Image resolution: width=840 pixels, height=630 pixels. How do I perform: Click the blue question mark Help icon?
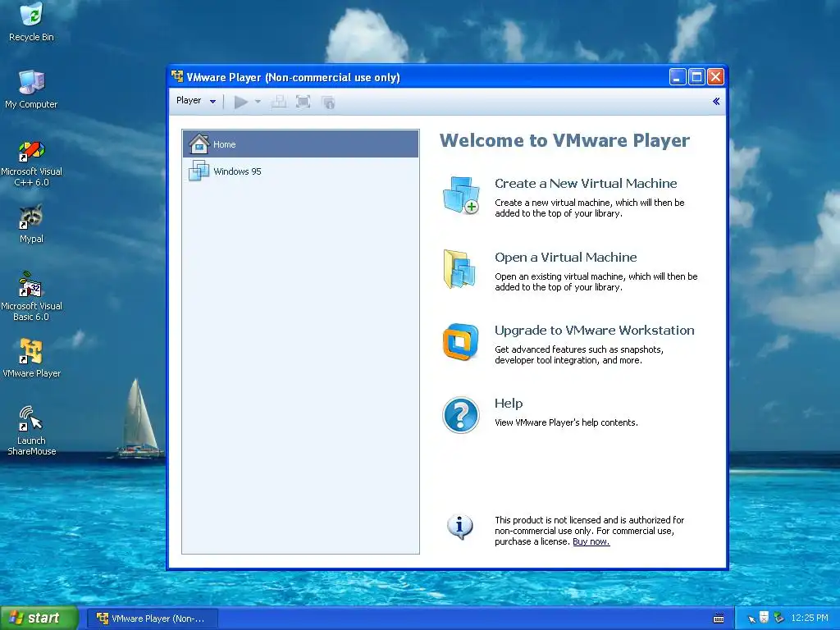click(x=461, y=414)
